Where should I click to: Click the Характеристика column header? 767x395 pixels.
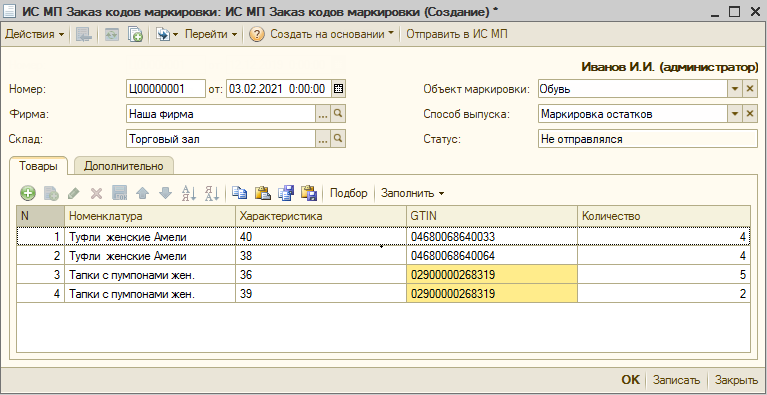321,216
